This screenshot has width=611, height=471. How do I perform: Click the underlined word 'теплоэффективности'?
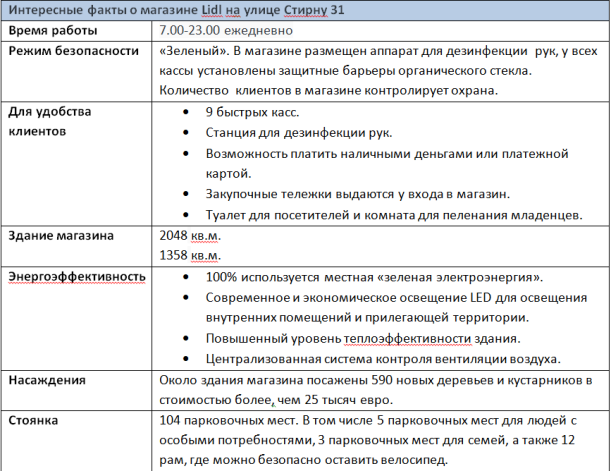391,338
